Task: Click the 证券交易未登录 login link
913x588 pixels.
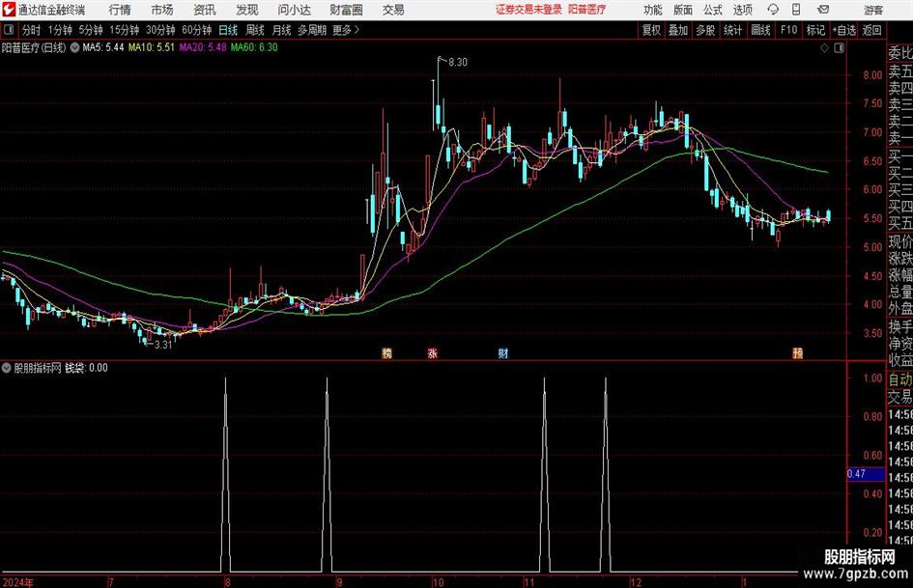Action: tap(528, 10)
